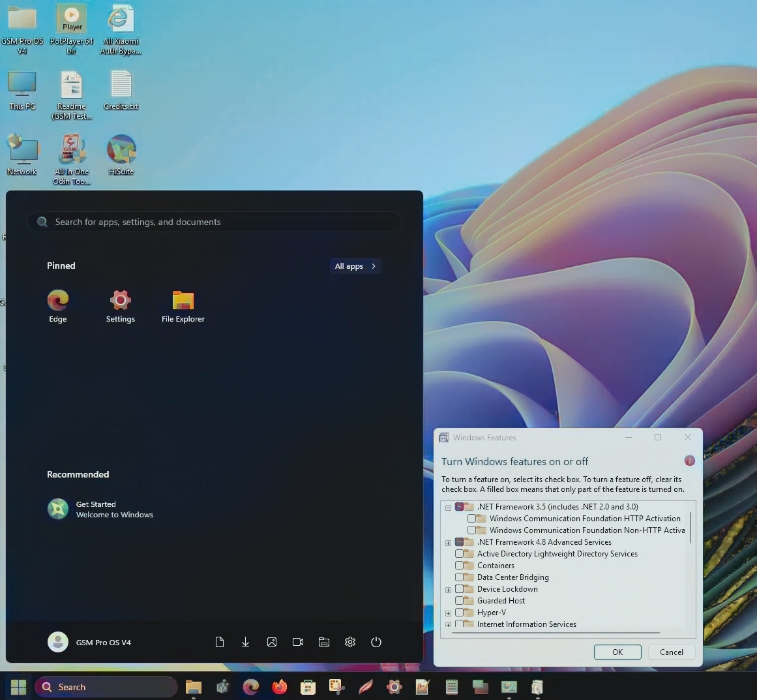Click GSM Pro OS V4 user avatar
This screenshot has height=700, width=757.
tap(58, 642)
